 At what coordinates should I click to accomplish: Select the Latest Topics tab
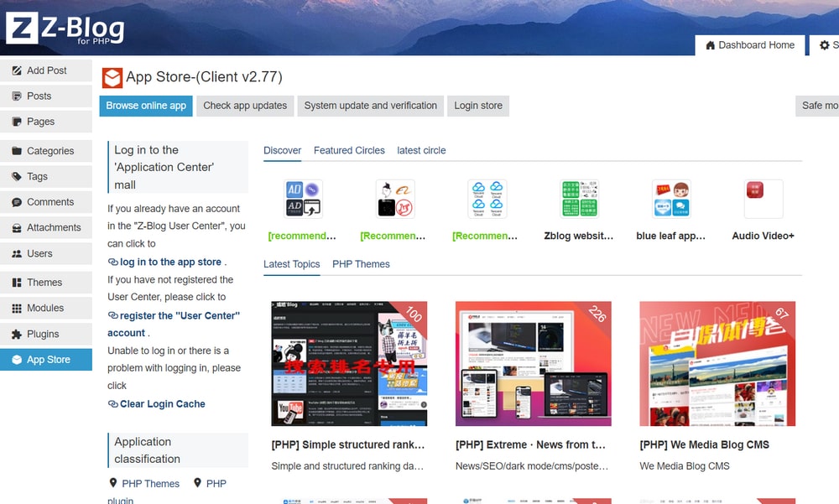[291, 264]
